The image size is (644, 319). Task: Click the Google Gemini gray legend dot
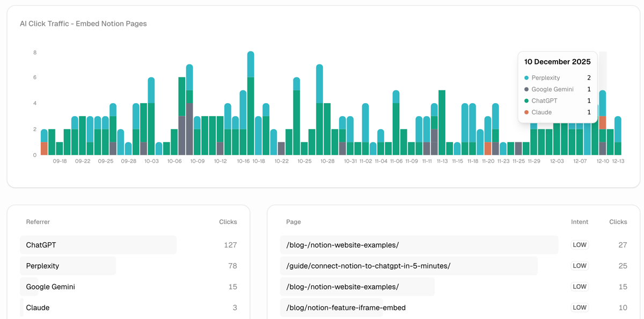(x=526, y=90)
